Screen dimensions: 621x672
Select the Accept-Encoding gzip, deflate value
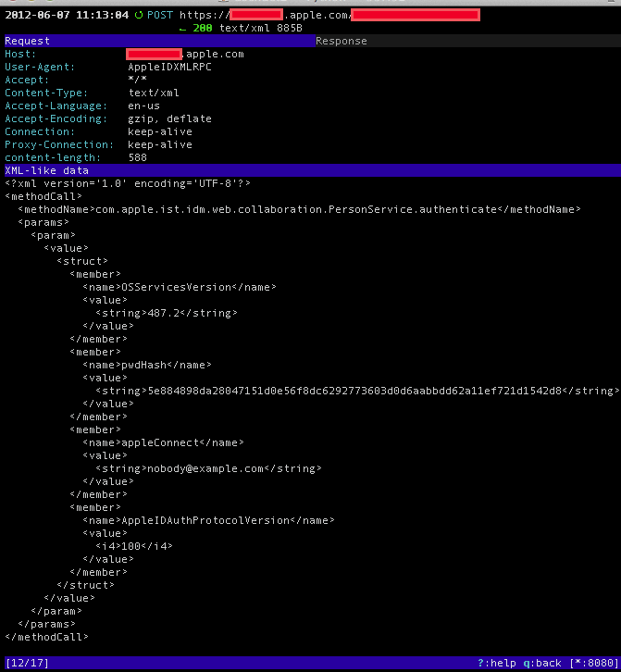pos(169,118)
